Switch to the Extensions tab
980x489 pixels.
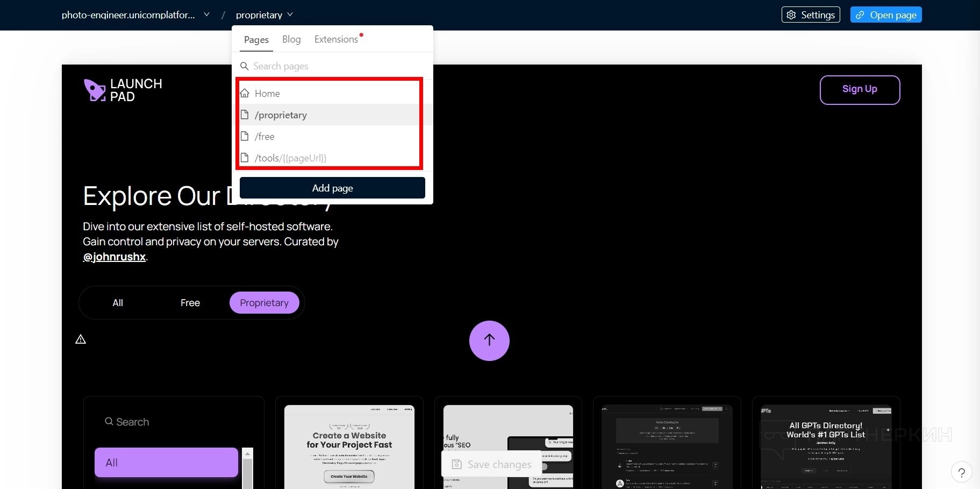tap(336, 39)
